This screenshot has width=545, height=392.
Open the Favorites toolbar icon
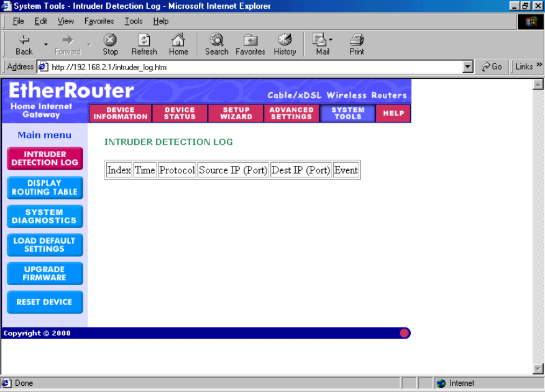click(x=250, y=45)
